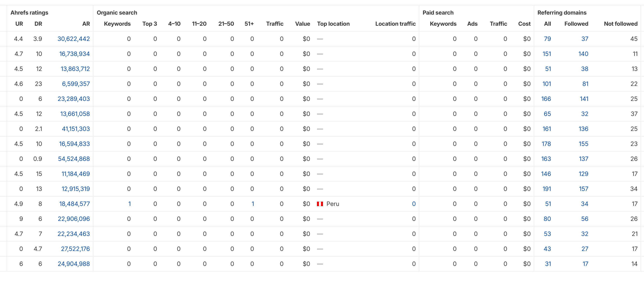Click the organic Keywords column header

pos(117,24)
